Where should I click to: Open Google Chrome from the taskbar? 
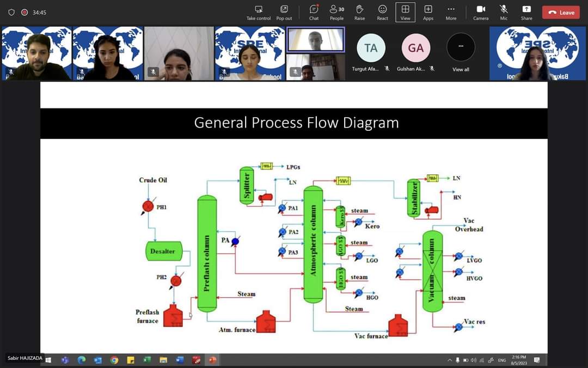pos(114,360)
